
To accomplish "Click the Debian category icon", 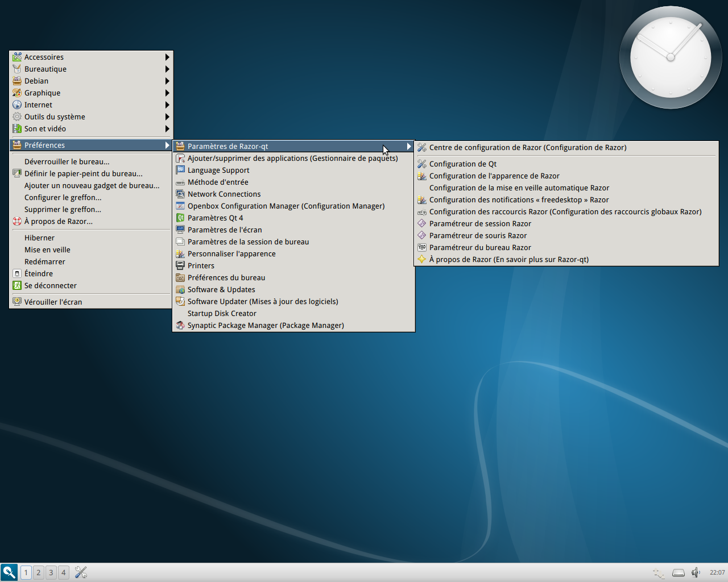I will tap(17, 81).
